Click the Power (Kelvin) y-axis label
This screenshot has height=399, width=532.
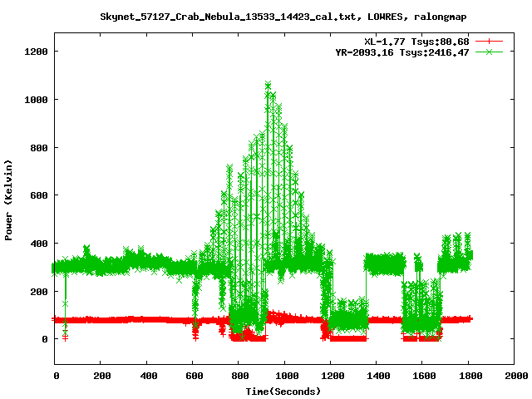[x=8, y=200]
